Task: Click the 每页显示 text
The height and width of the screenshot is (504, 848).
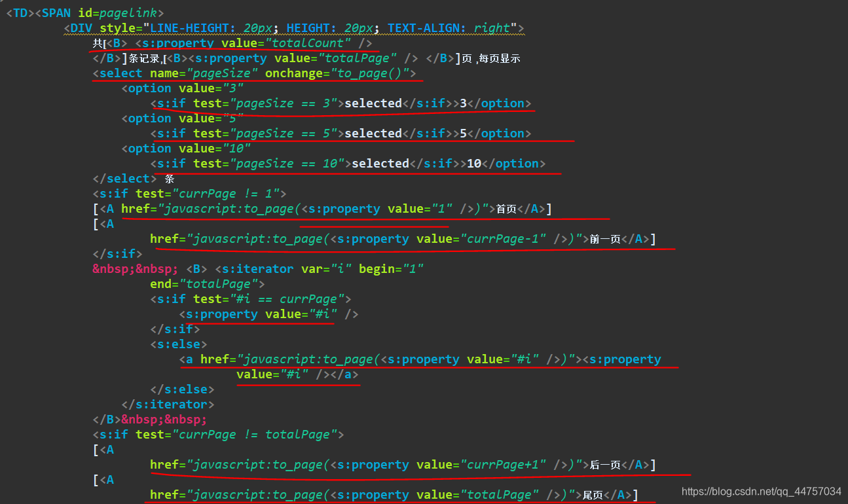Action: (x=499, y=58)
